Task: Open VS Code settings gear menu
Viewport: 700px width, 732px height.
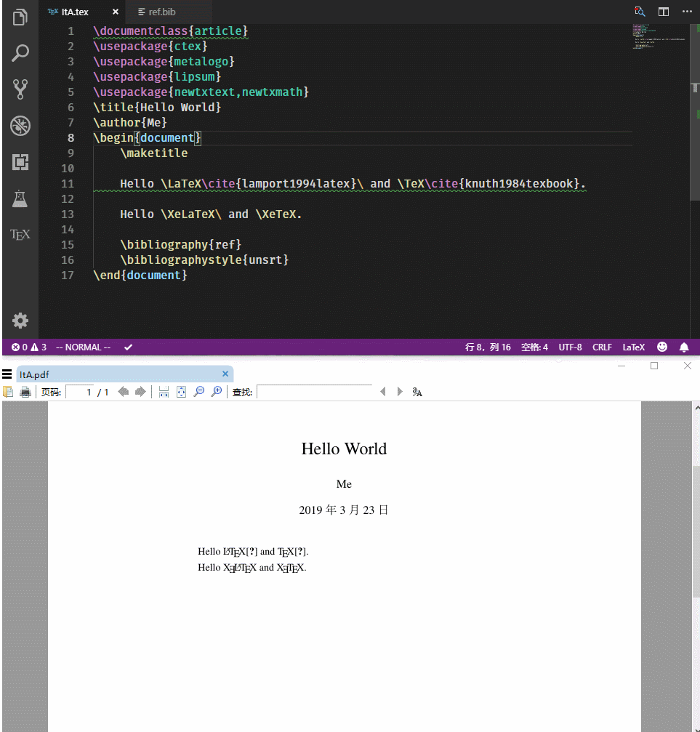Action: [20, 320]
